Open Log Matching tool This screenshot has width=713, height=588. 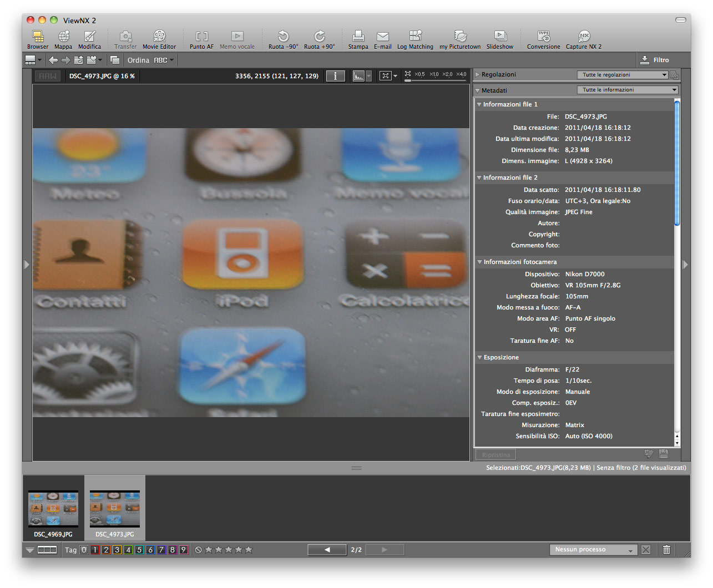[x=415, y=40]
